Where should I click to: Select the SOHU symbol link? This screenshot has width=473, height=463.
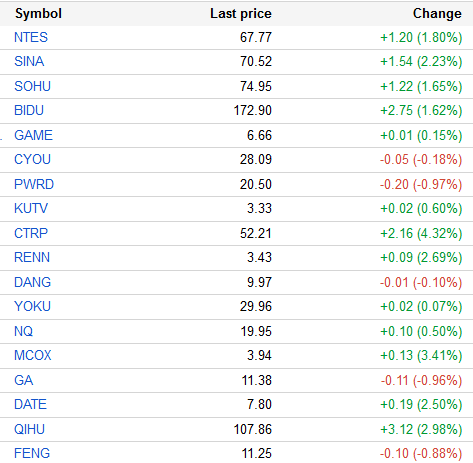click(x=32, y=86)
